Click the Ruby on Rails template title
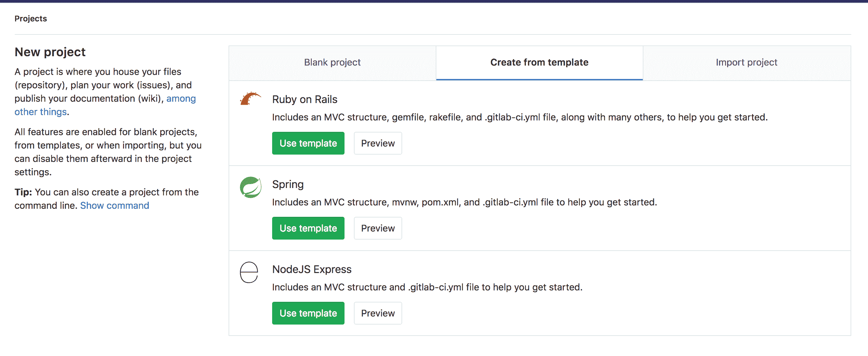This screenshot has width=868, height=356. click(304, 100)
